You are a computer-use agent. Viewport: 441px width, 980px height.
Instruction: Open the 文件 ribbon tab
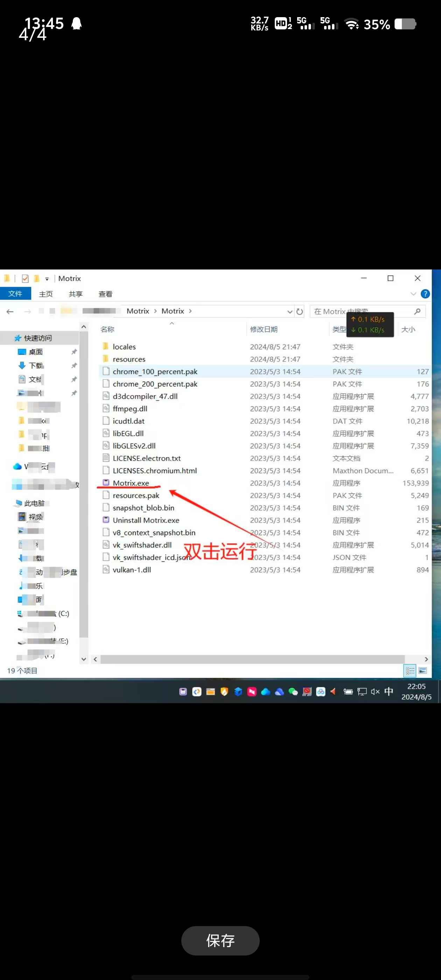(15, 294)
